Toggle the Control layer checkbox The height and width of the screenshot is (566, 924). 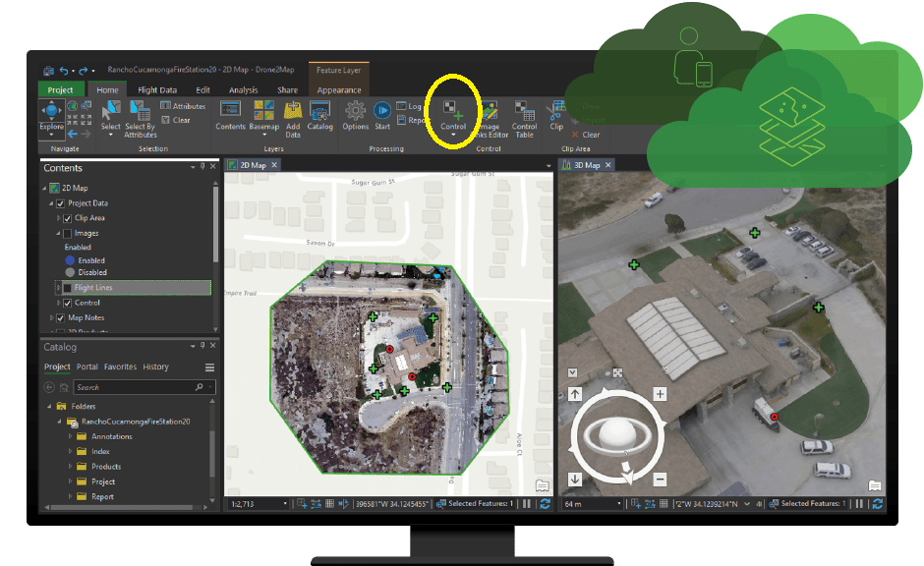coord(67,303)
